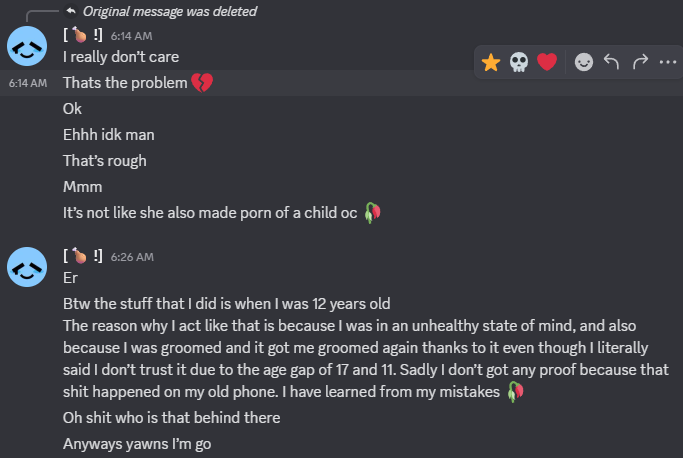Open the first message group's avatar profile
Screen dimensions: 683x458
(x=27, y=45)
